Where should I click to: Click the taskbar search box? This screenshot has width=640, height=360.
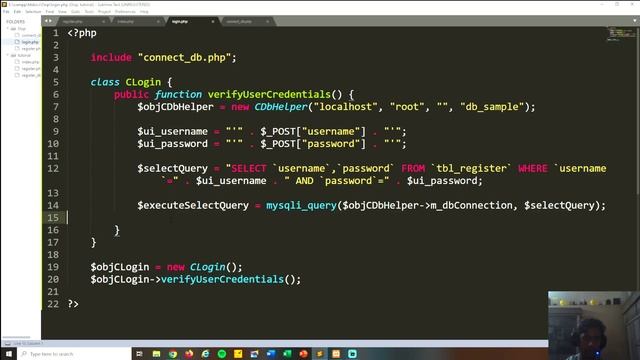coord(73,353)
